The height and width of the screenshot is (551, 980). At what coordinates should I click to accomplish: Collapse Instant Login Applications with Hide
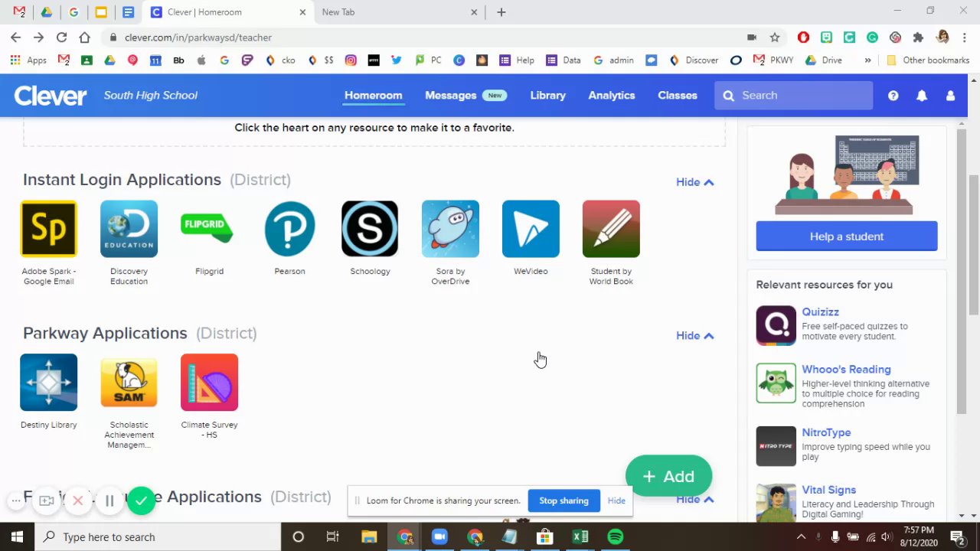coord(694,182)
